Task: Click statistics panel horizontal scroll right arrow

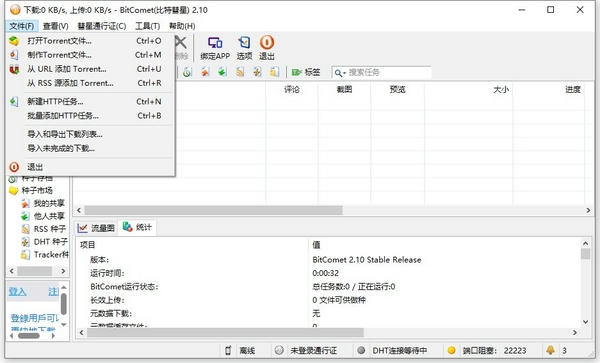Action: (575, 333)
